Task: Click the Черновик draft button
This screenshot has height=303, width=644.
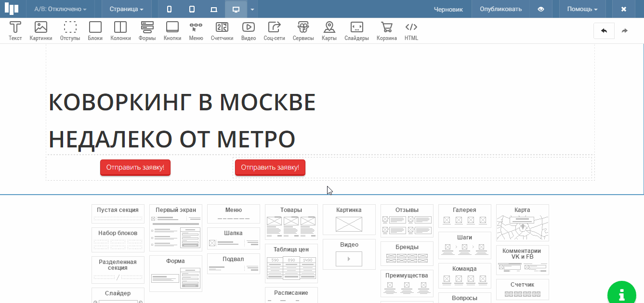Action: (448, 9)
